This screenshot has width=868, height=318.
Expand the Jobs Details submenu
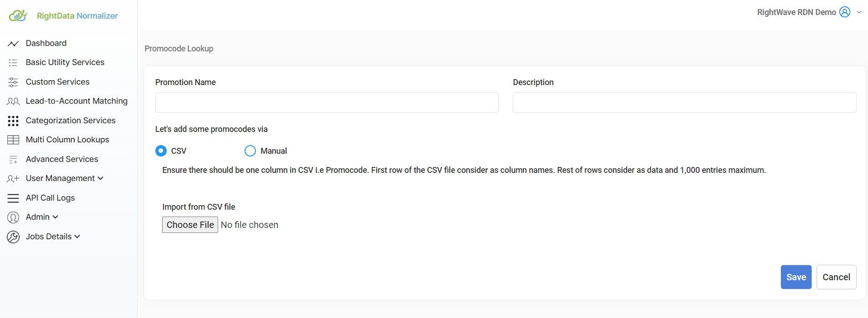(53, 237)
